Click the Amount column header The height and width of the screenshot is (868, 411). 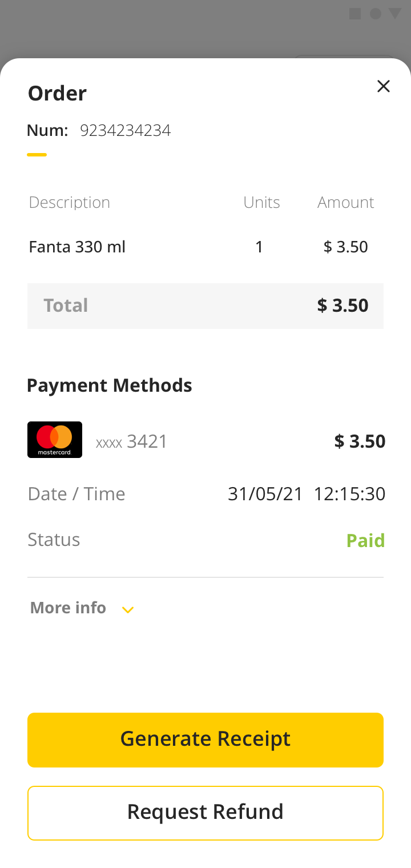point(345,202)
